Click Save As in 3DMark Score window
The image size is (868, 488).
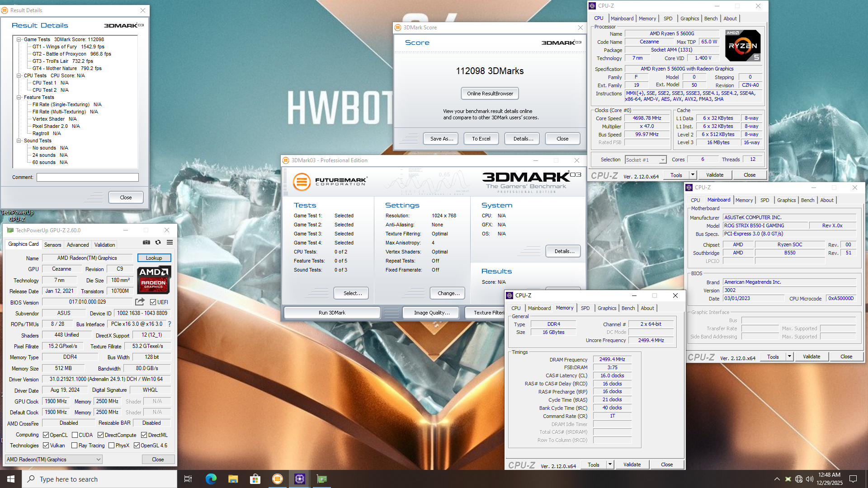[441, 139]
